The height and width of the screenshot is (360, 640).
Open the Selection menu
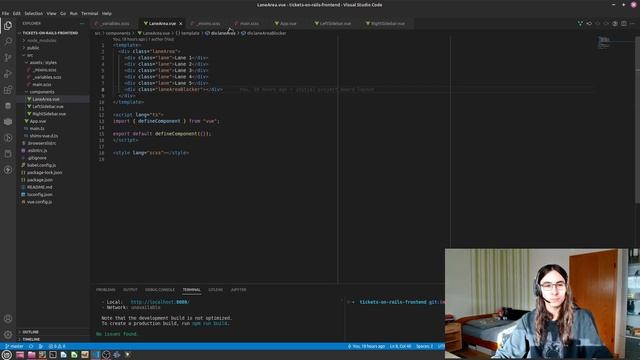point(33,13)
